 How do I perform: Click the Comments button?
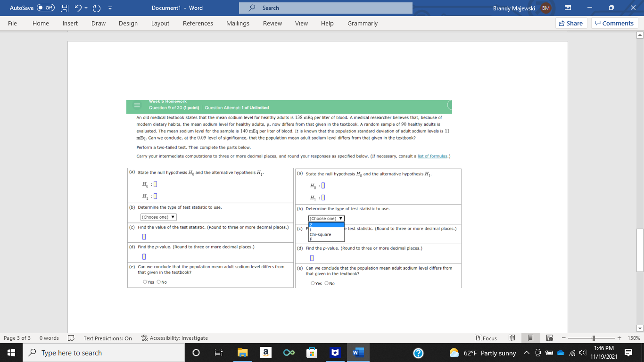point(614,23)
